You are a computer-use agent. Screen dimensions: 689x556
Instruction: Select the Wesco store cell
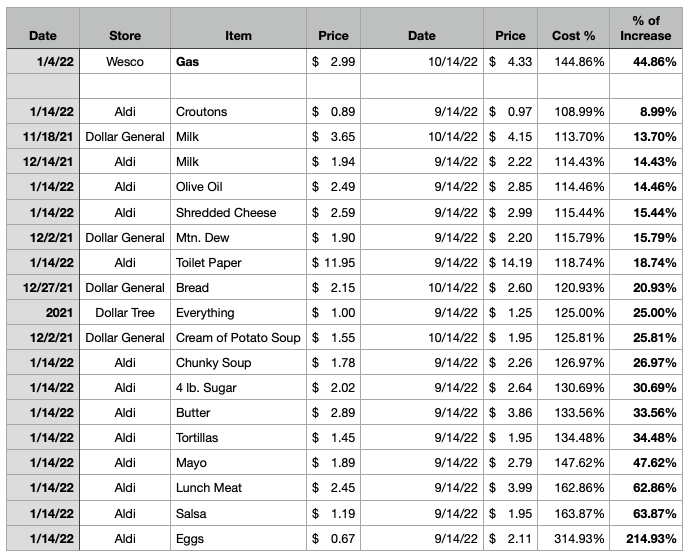(x=125, y=61)
